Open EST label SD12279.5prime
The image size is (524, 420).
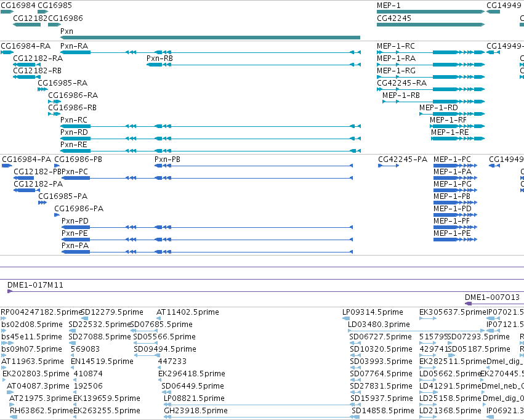[x=112, y=312]
